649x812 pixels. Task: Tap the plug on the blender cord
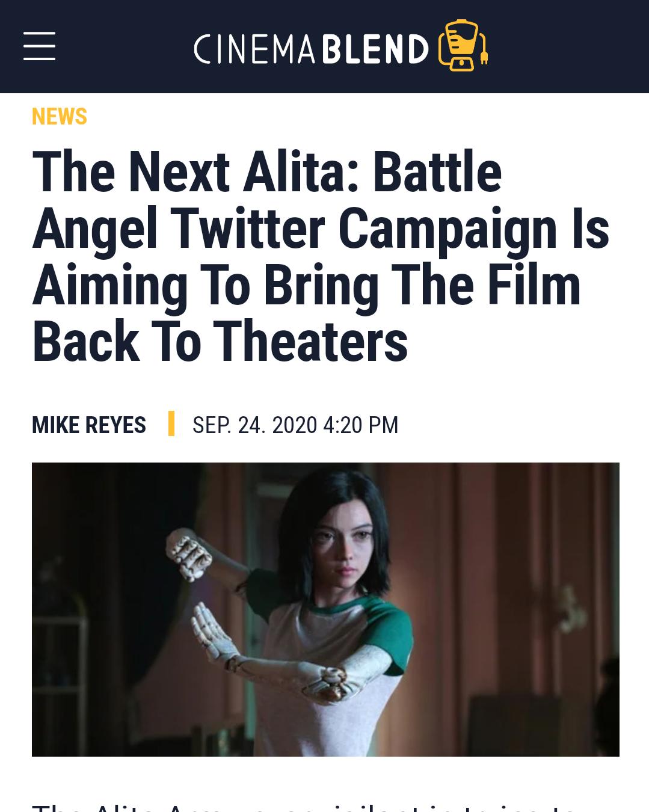pos(484,57)
